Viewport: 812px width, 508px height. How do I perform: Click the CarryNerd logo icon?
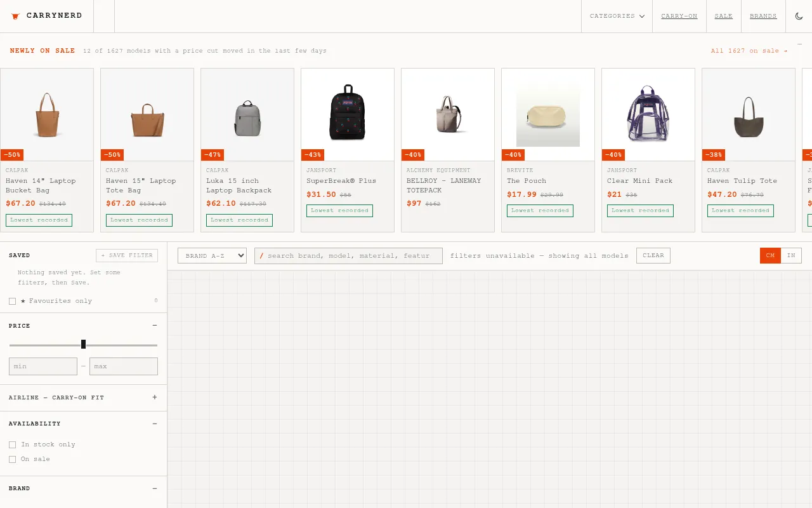(16, 16)
